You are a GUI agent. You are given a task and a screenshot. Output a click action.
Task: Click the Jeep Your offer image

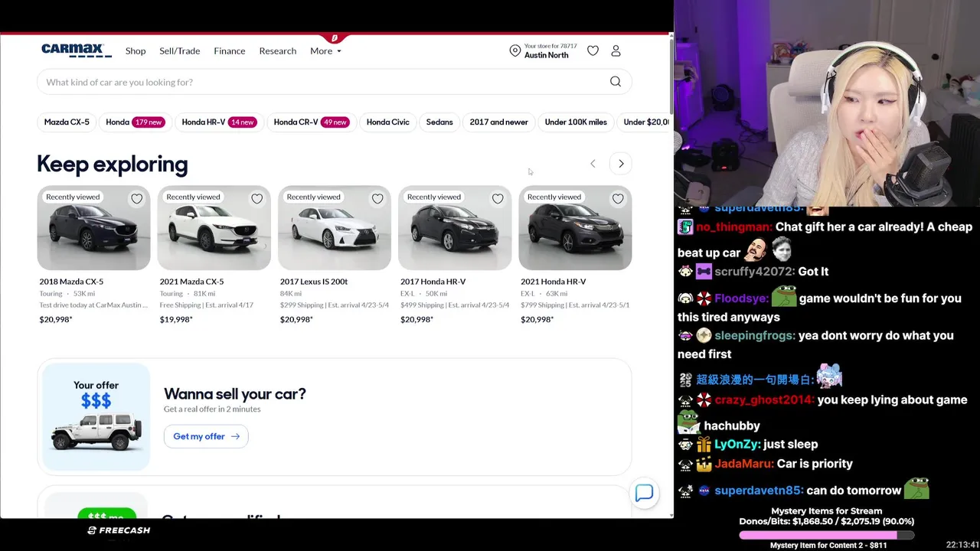click(x=96, y=417)
